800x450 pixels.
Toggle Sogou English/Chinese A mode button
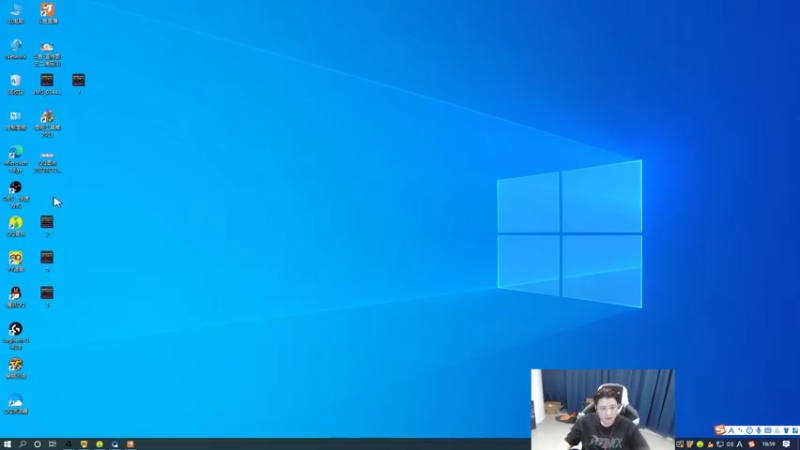[731, 431]
